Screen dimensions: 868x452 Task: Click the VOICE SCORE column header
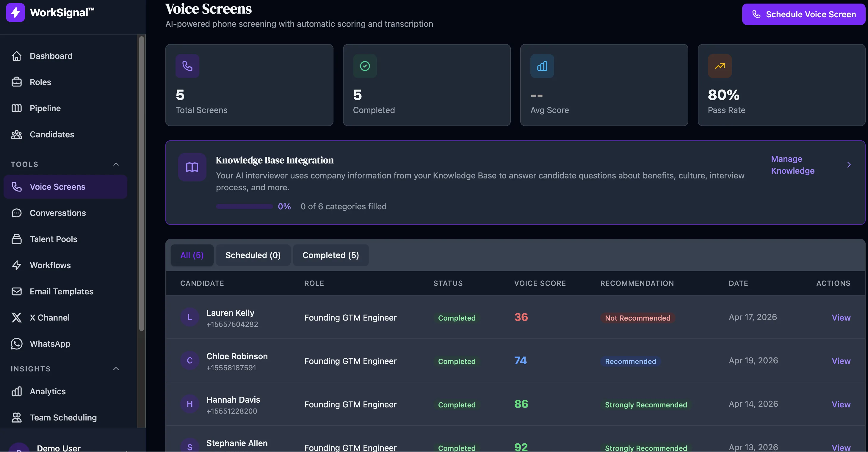[x=540, y=283]
